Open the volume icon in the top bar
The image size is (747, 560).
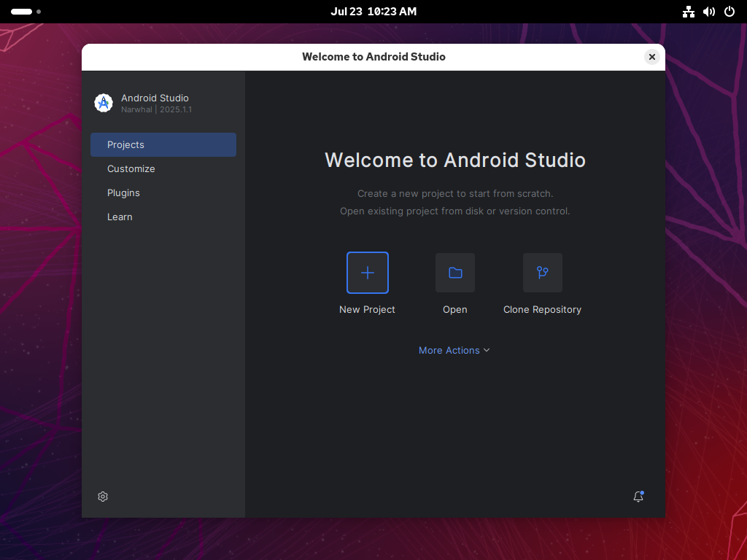[708, 12]
